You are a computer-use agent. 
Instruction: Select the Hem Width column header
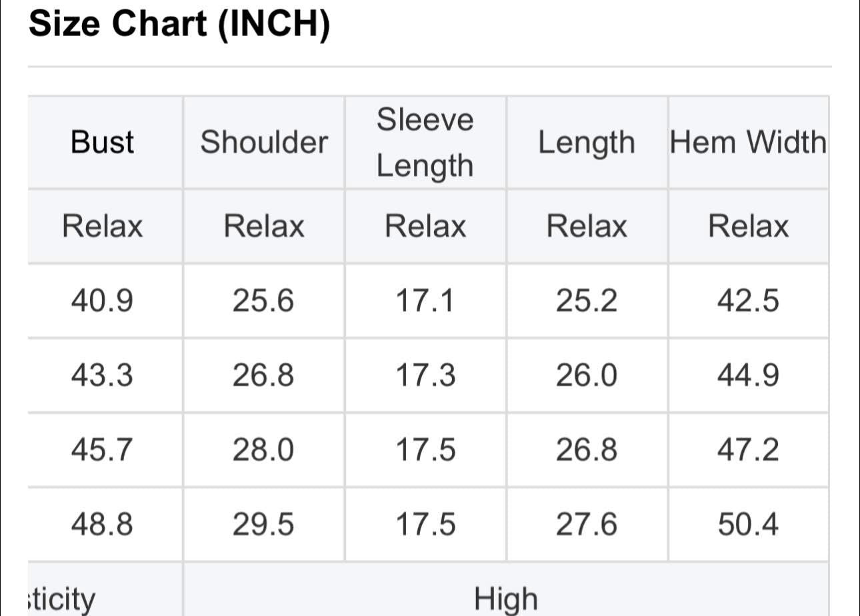coord(748,142)
